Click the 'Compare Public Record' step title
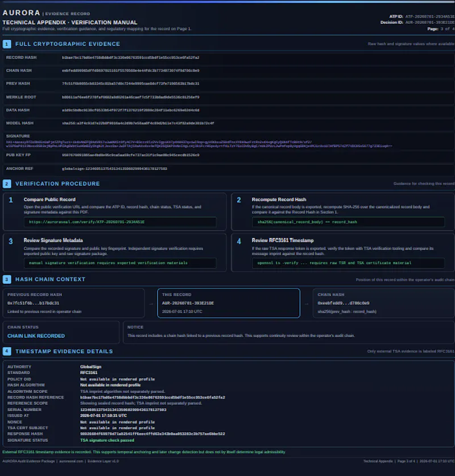 [x=49, y=200]
